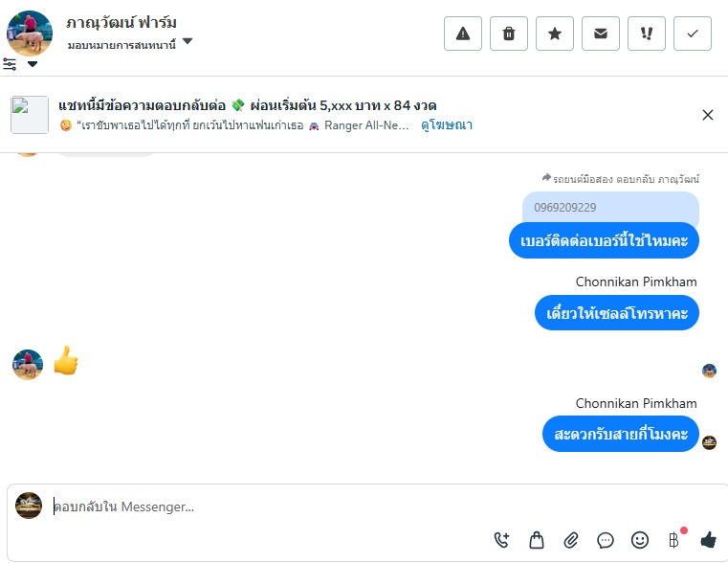Click the phone call request icon
The image size is (728, 563).
(x=502, y=540)
